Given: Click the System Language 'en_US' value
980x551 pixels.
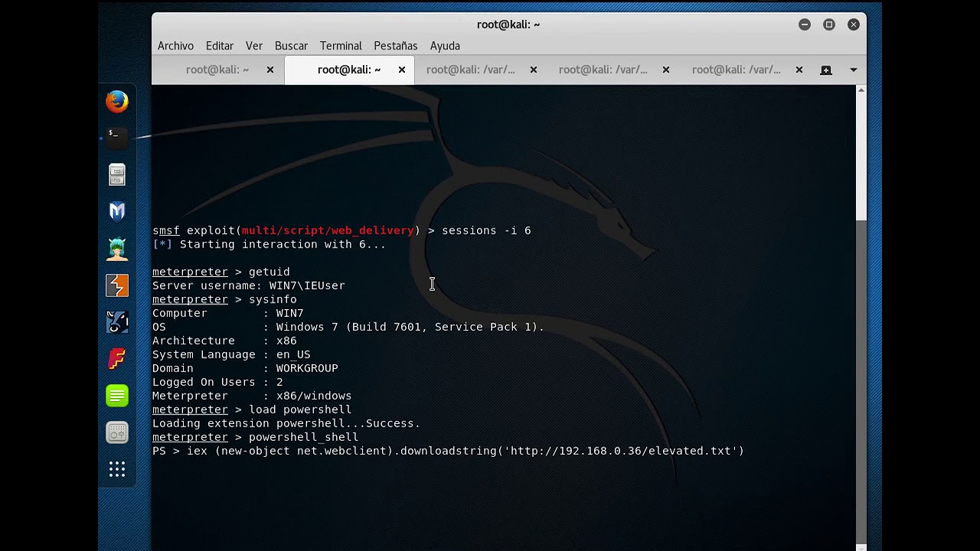Looking at the screenshot, I should pyautogui.click(x=293, y=354).
